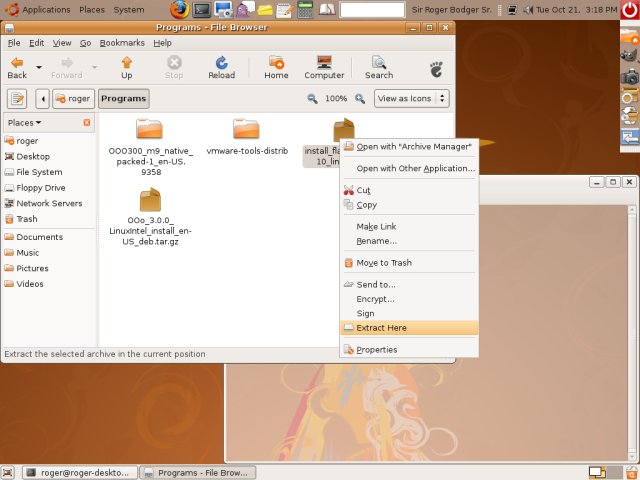The height and width of the screenshot is (480, 640).
Task: Click the Search toolbar button
Action: [379, 67]
